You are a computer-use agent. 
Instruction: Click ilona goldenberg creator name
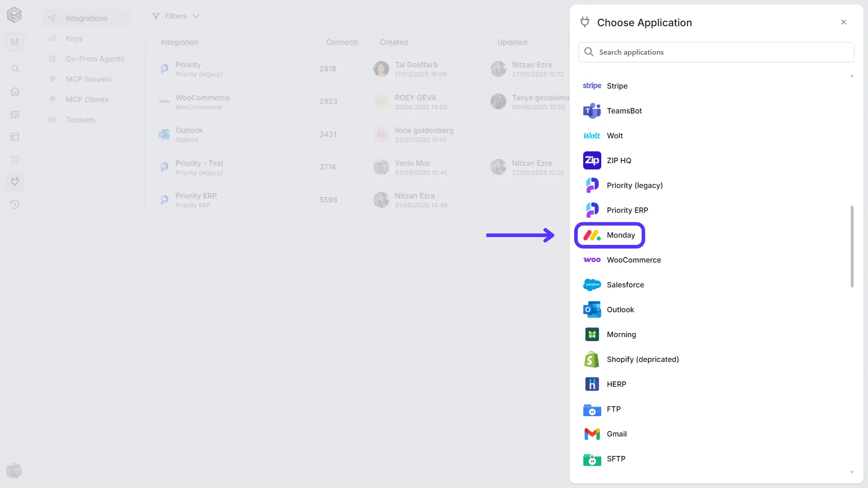(424, 130)
